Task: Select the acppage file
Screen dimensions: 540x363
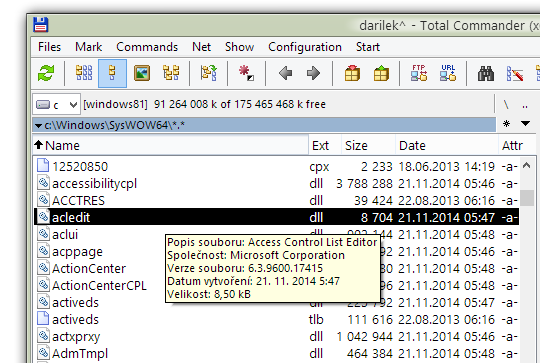Action: 77,252
